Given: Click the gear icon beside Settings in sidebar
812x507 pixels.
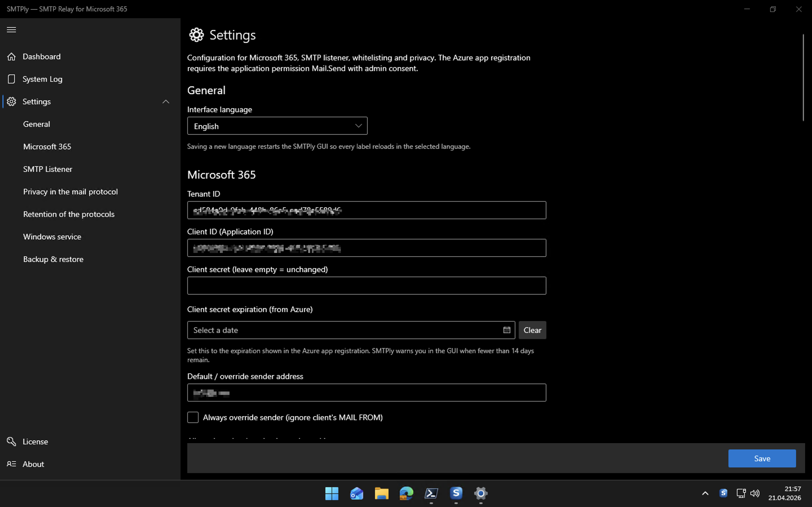Looking at the screenshot, I should click(11, 101).
